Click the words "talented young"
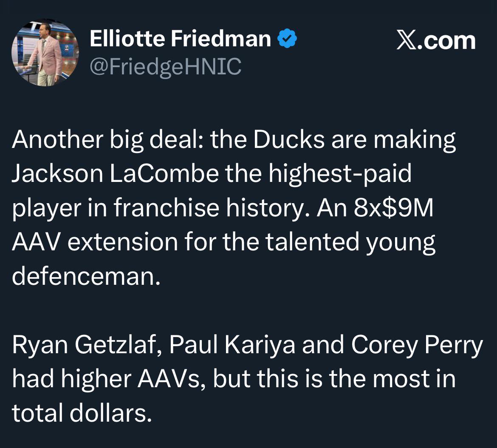 click(x=350, y=242)
